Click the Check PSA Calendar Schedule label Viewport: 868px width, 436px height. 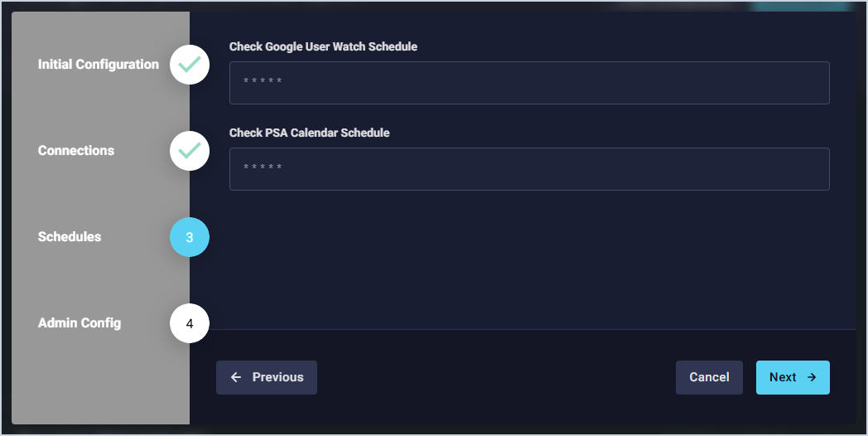[309, 133]
